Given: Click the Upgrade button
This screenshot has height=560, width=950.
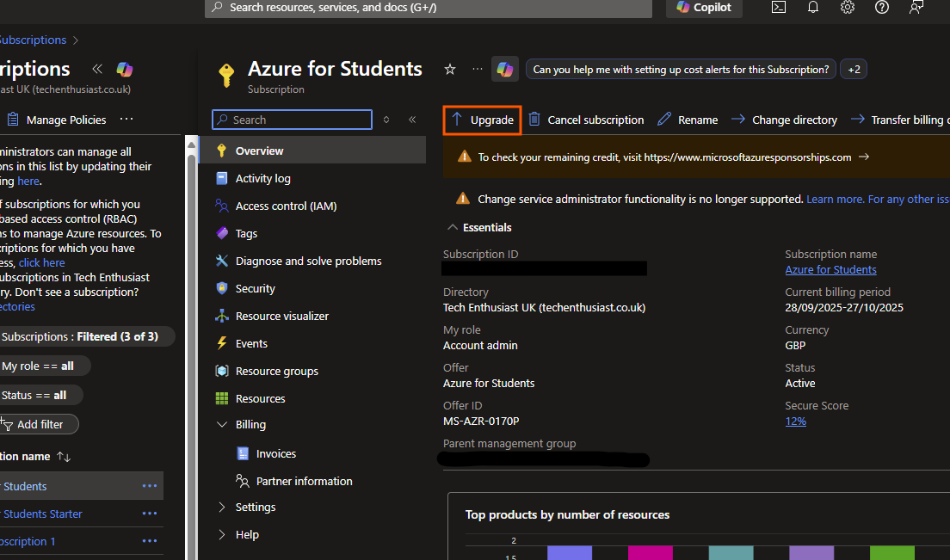Looking at the screenshot, I should (482, 120).
